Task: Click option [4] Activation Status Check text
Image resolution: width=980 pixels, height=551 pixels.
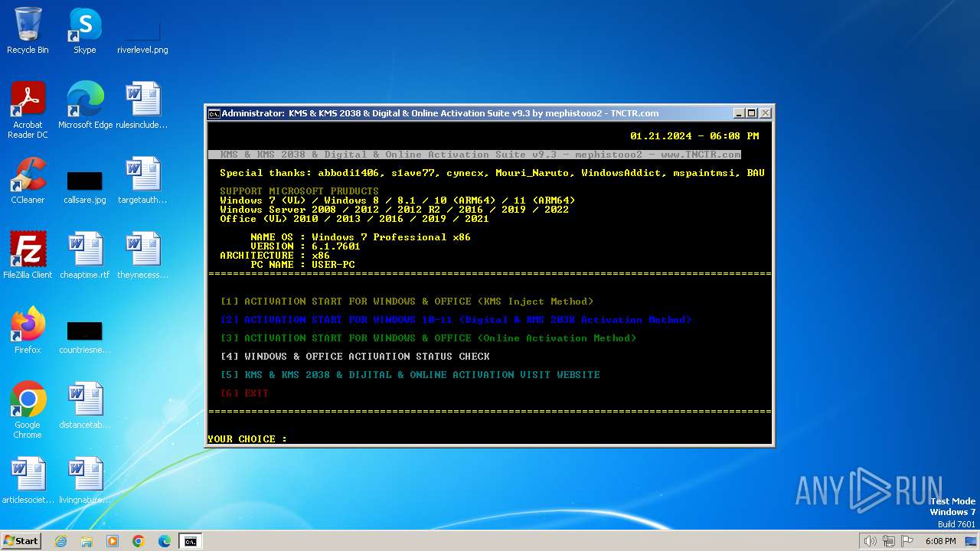Action: pos(354,357)
